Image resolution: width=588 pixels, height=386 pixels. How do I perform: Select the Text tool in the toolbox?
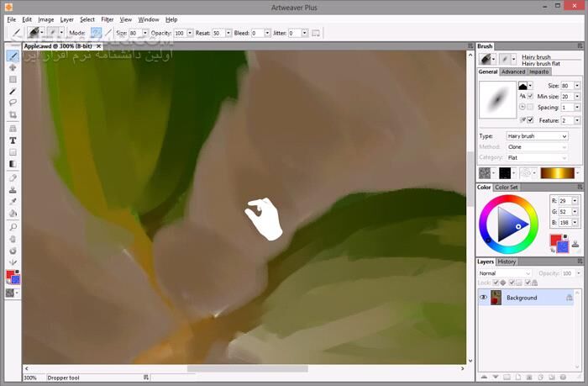(x=13, y=140)
